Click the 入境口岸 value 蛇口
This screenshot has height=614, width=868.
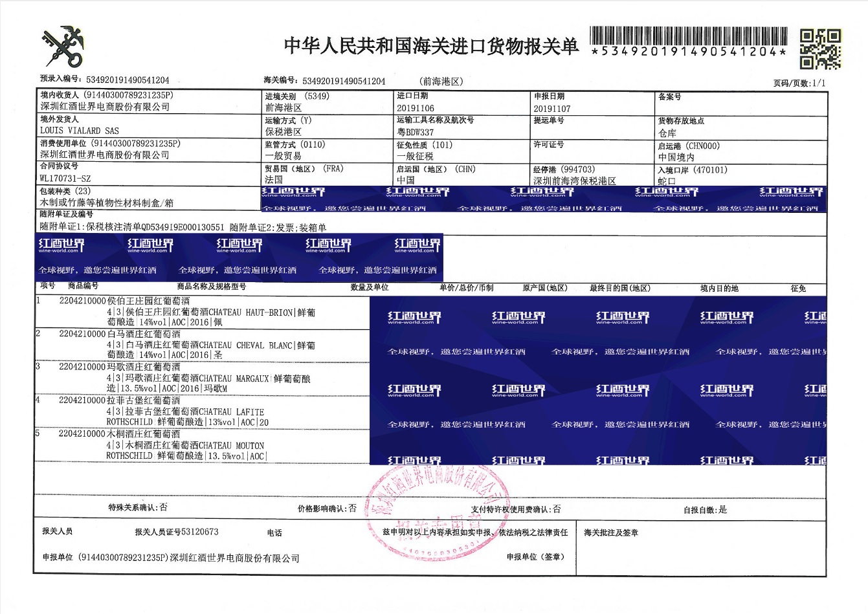667,181
